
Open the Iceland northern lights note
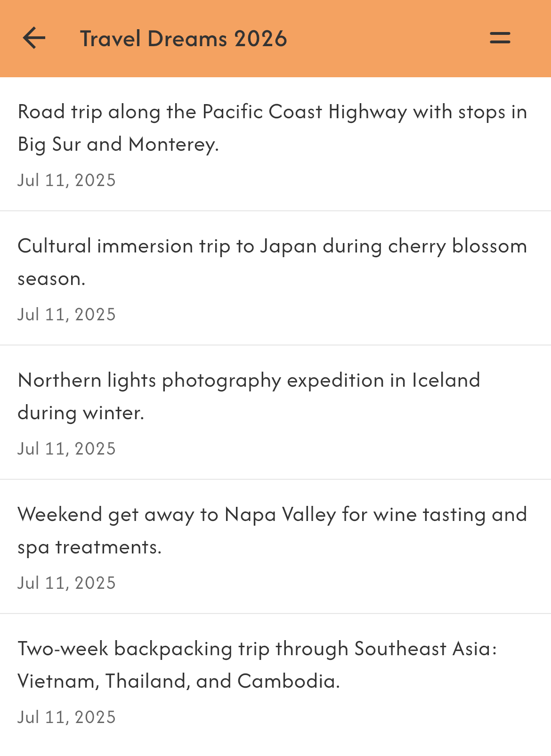275,413
